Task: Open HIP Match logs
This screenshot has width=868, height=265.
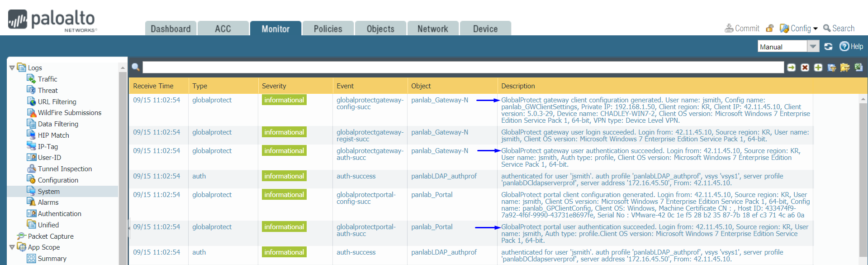Action: pos(53,135)
